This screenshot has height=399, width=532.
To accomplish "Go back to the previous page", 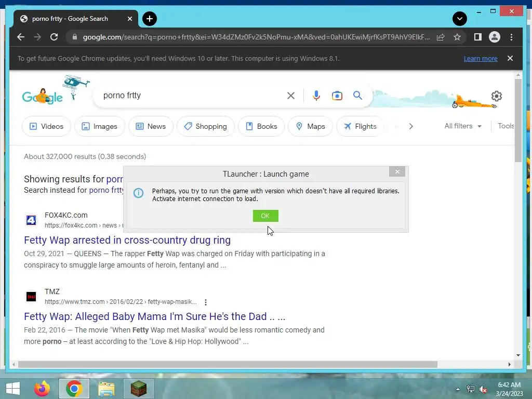I will pyautogui.click(x=21, y=37).
